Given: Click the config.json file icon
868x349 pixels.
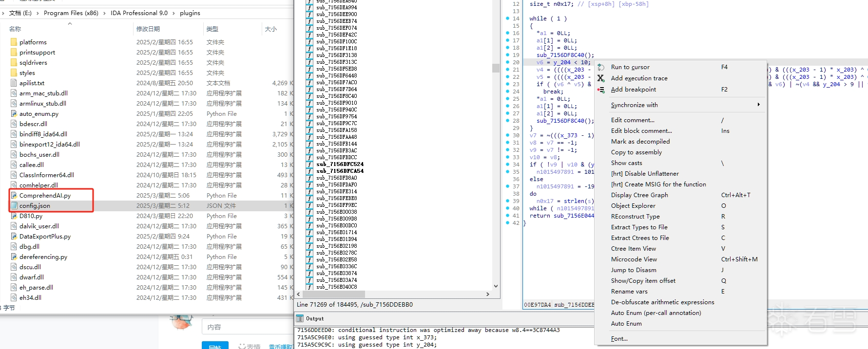Looking at the screenshot, I should point(14,206).
